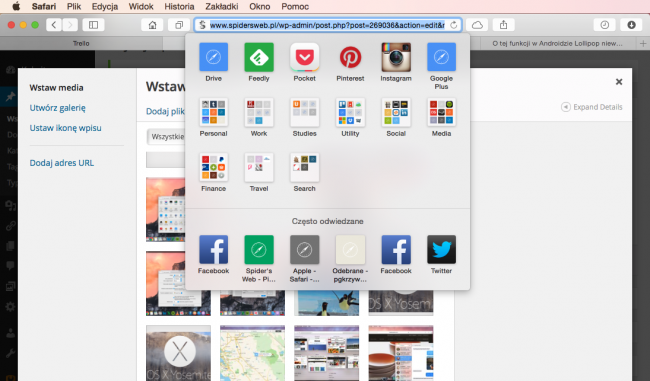This screenshot has height=381, width=650.
Task: Open the Safari application menu
Action: pyautogui.click(x=44, y=7)
